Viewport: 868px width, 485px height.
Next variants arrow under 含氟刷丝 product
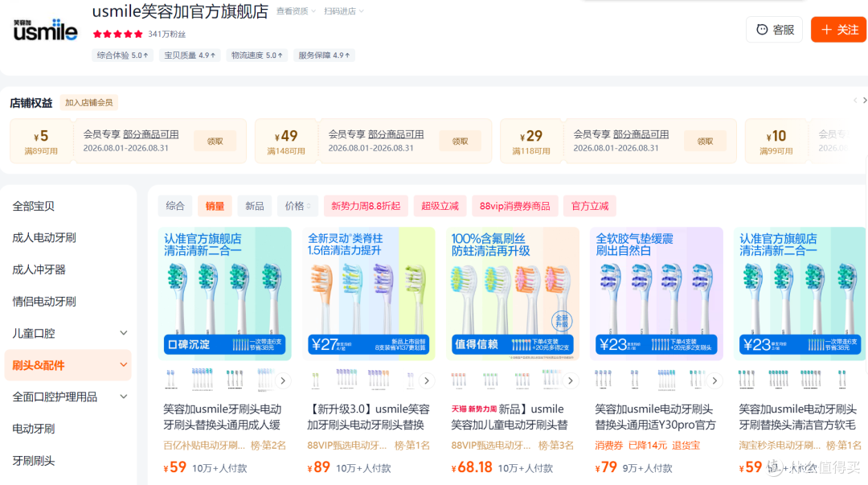tap(571, 380)
